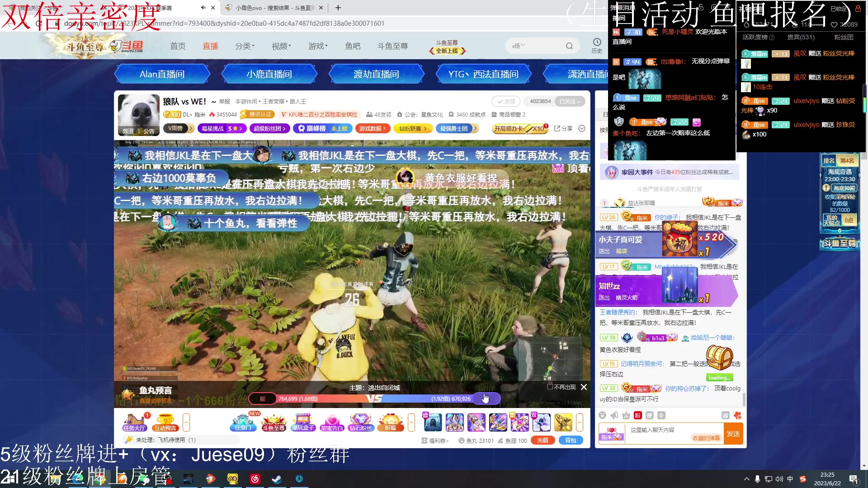Click the share icon next to the room title

(563, 128)
